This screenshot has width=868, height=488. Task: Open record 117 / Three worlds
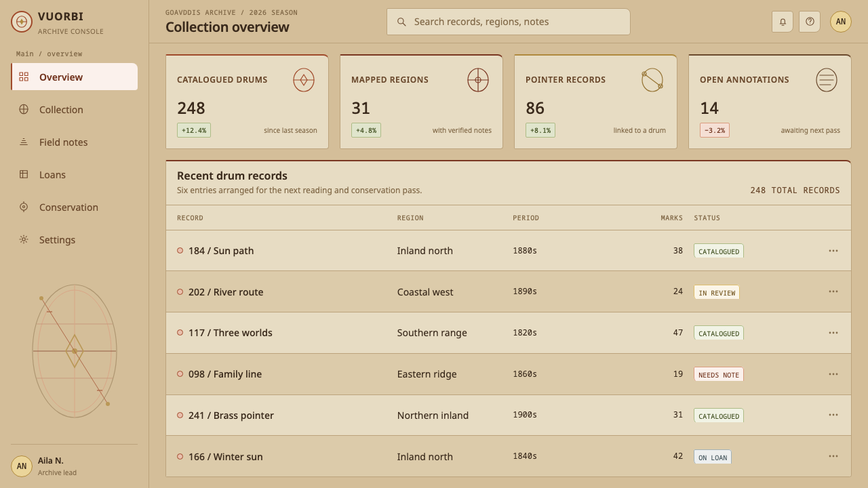coord(231,333)
